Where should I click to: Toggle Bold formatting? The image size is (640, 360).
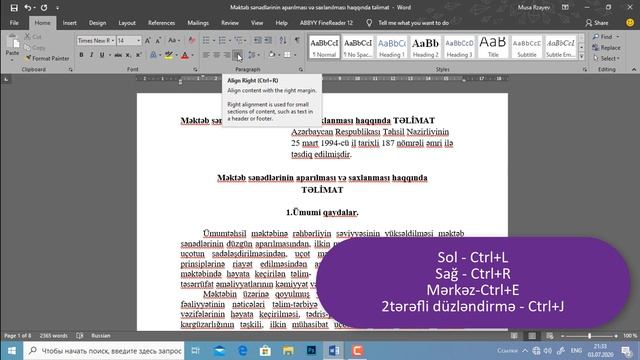tap(81, 55)
